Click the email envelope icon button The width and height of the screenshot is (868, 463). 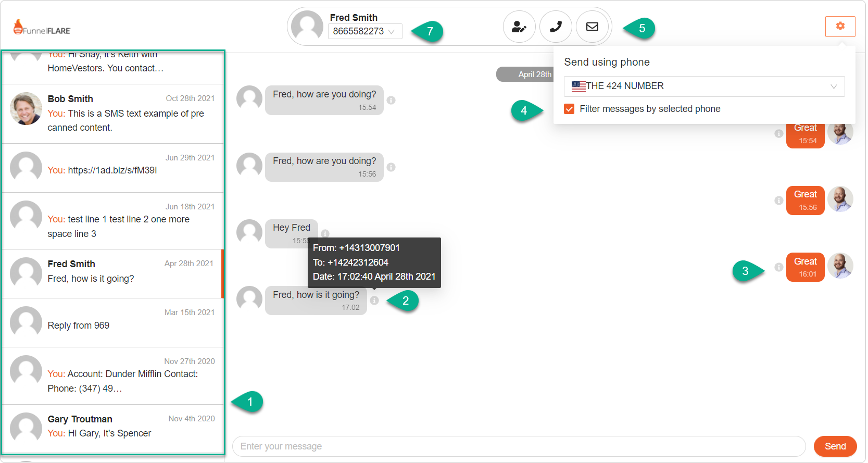pyautogui.click(x=592, y=27)
